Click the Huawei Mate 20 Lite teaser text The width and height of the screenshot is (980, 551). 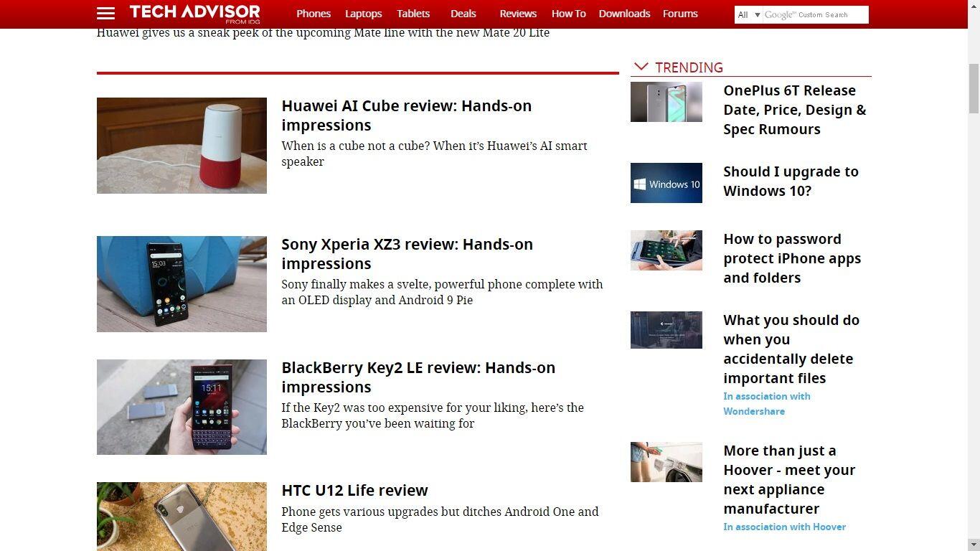pyautogui.click(x=323, y=33)
